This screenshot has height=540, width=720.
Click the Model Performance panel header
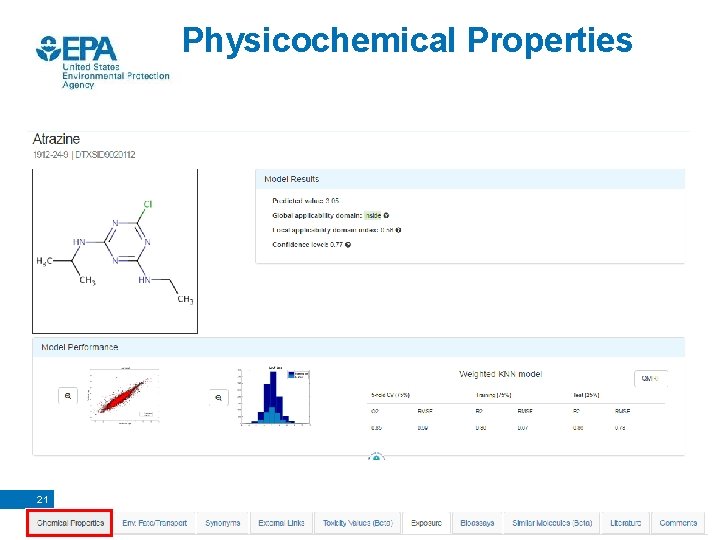(x=358, y=347)
